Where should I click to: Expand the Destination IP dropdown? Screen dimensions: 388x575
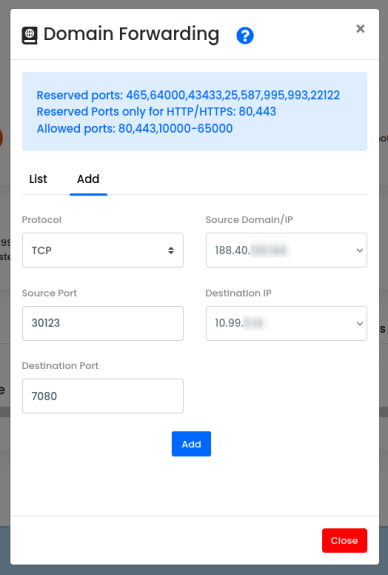click(x=286, y=323)
